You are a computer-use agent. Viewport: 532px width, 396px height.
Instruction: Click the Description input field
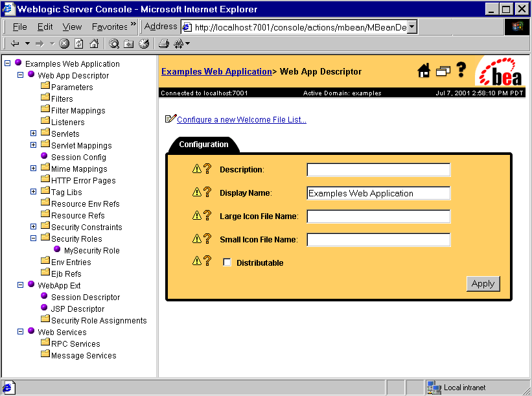[x=378, y=170]
